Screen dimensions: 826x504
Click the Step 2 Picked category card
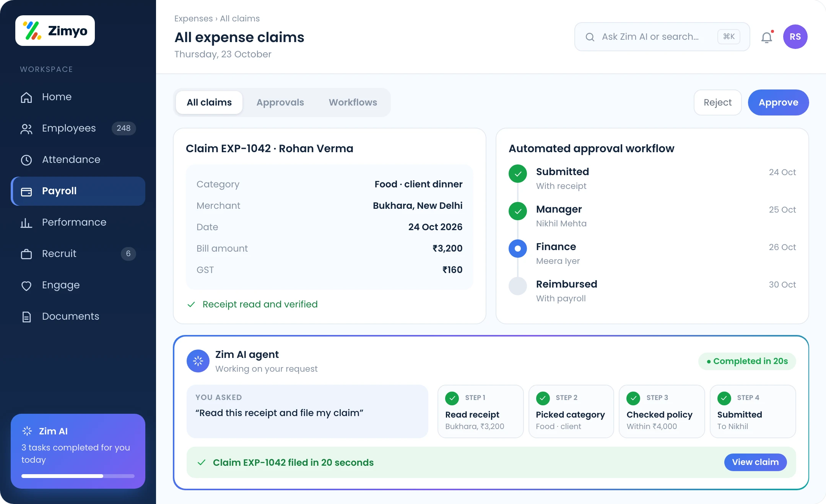tap(571, 411)
